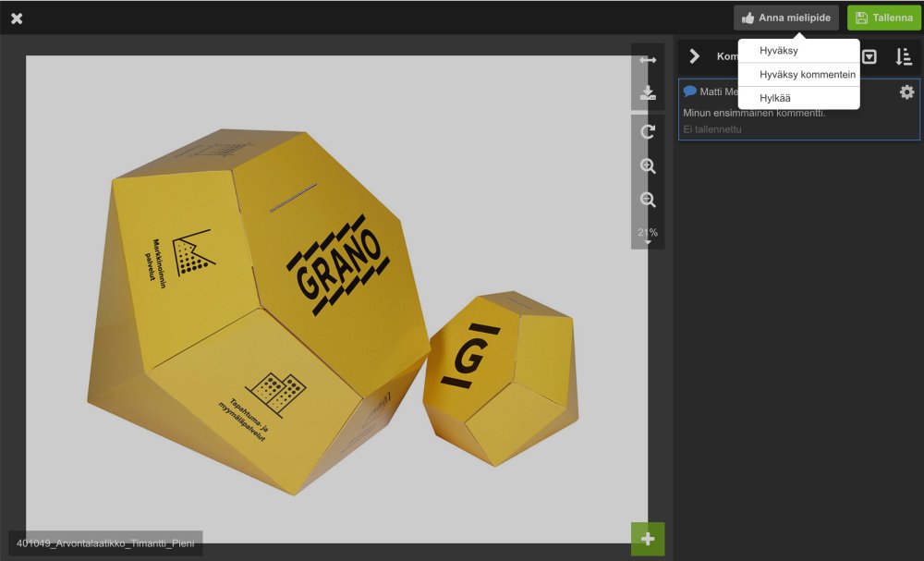924x561 pixels.
Task: Close the proofing viewer with the X icon
Action: (x=17, y=18)
